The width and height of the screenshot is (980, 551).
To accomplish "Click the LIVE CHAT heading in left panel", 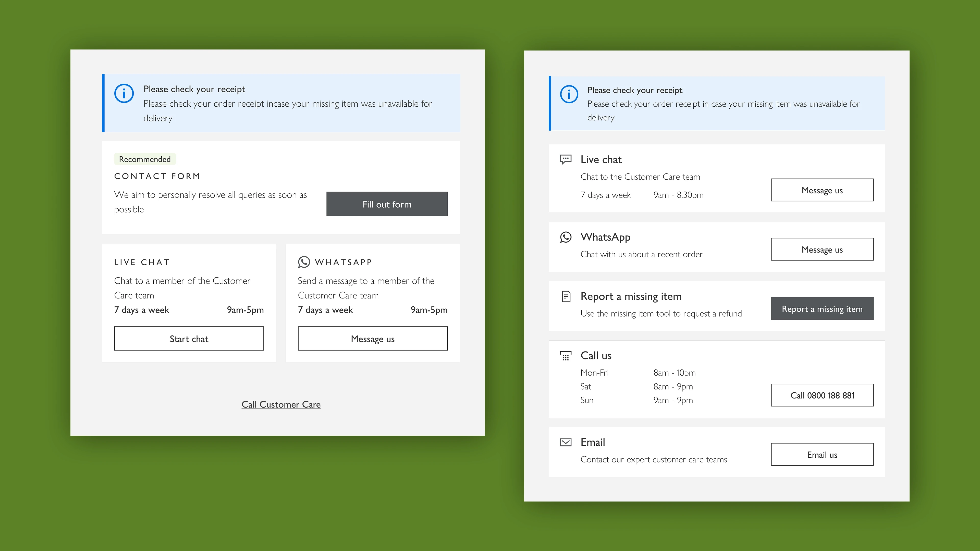I will pyautogui.click(x=142, y=262).
